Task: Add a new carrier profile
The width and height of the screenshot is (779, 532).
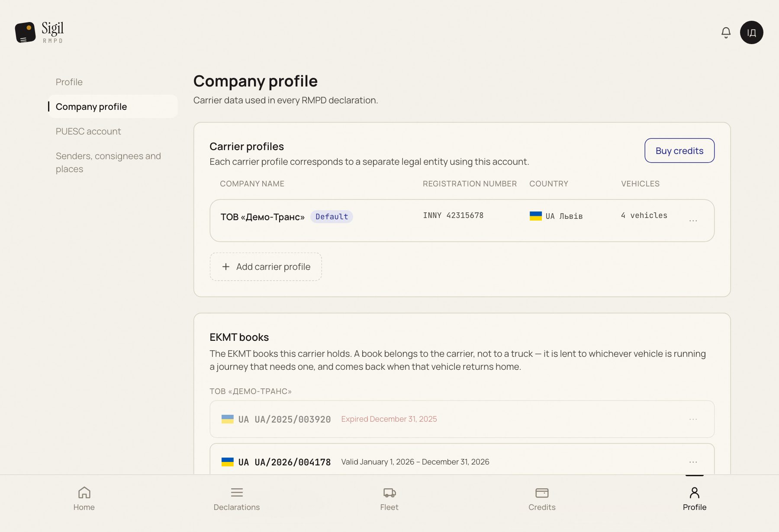Action: [x=266, y=267]
